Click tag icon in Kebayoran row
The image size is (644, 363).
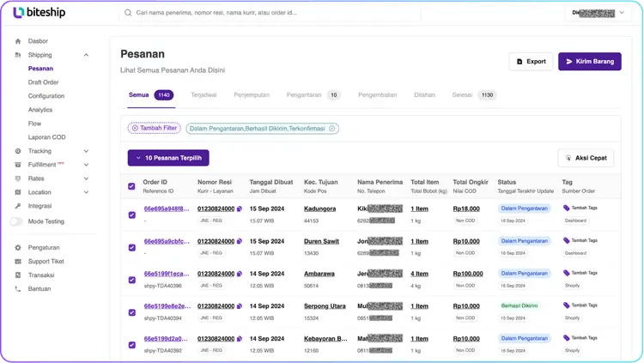[567, 337]
